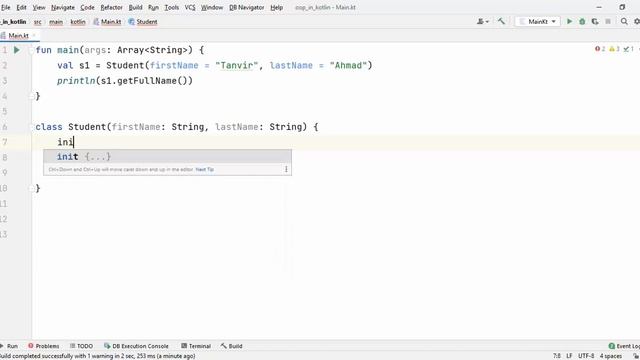The height and width of the screenshot is (360, 640).
Task: Open the MainKt run configuration dropdown
Action: [x=538, y=22]
